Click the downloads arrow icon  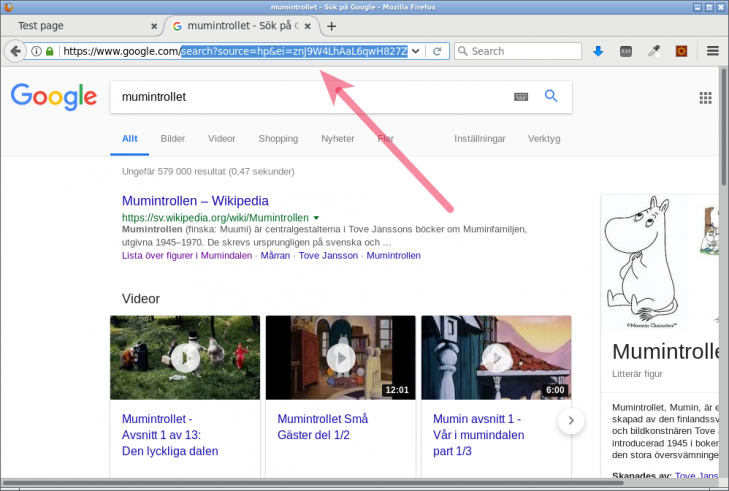click(x=598, y=51)
